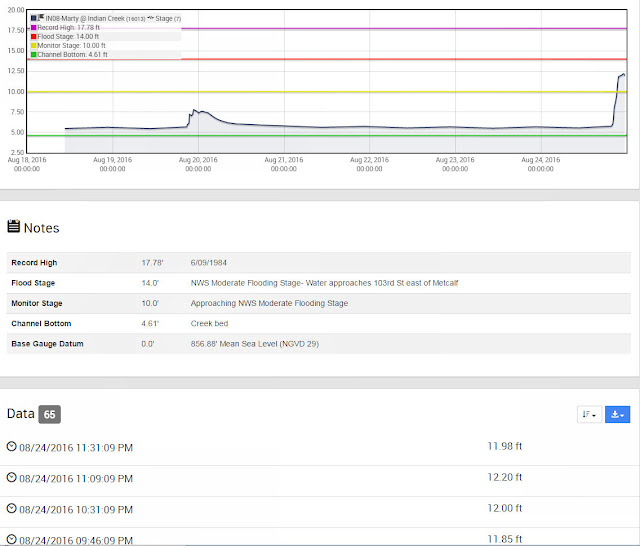Click the 20.00 y-axis label
Screen dimensions: 640x546
[16, 10]
